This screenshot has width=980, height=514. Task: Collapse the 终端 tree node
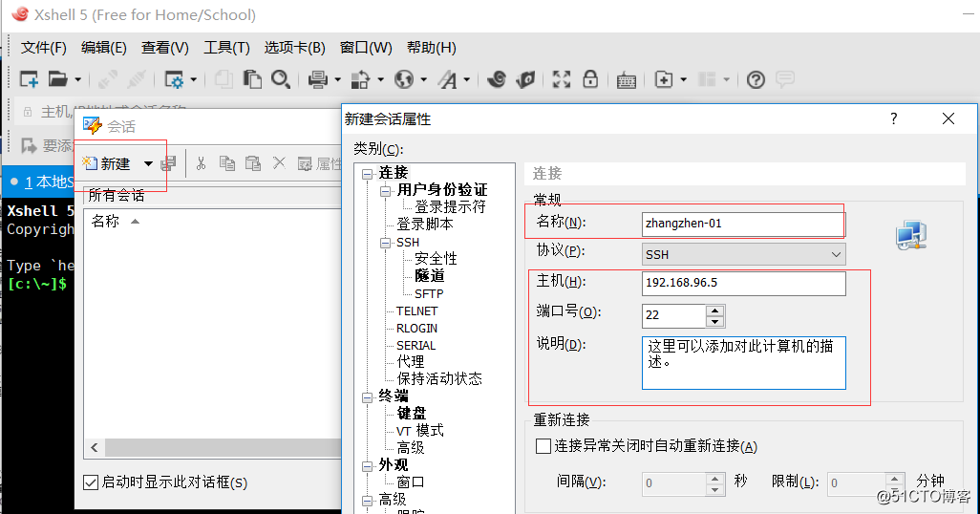pos(368,397)
